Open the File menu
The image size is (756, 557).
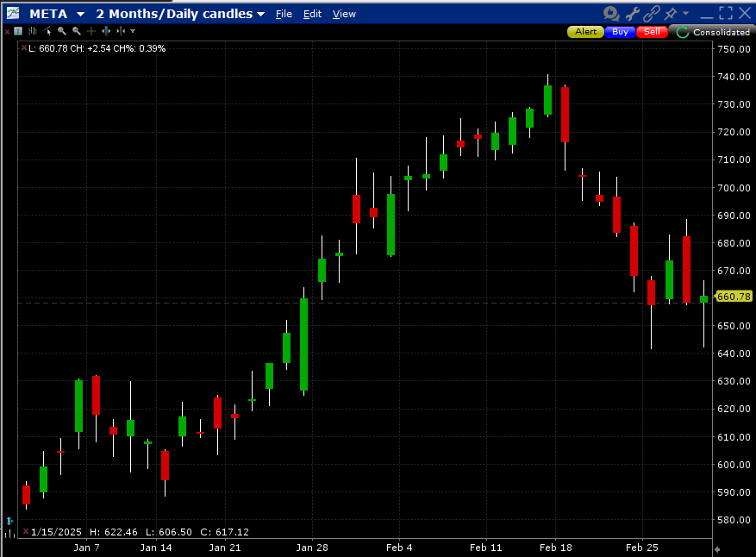(x=284, y=14)
